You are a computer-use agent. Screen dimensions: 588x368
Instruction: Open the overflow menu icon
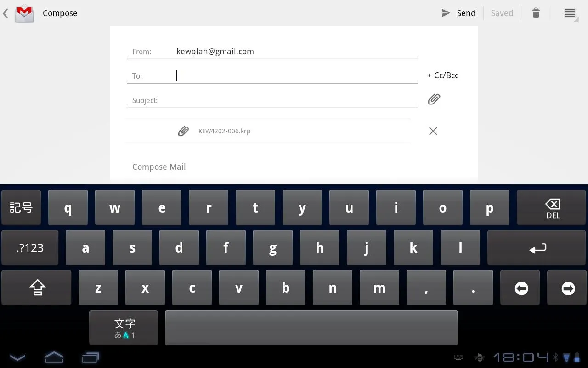(x=570, y=13)
